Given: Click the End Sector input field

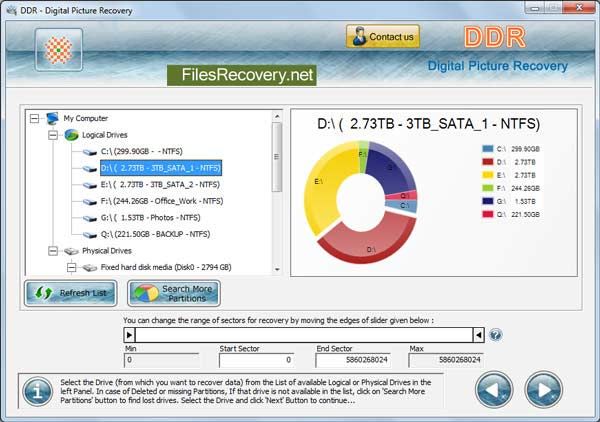Looking at the screenshot, I should point(353,360).
